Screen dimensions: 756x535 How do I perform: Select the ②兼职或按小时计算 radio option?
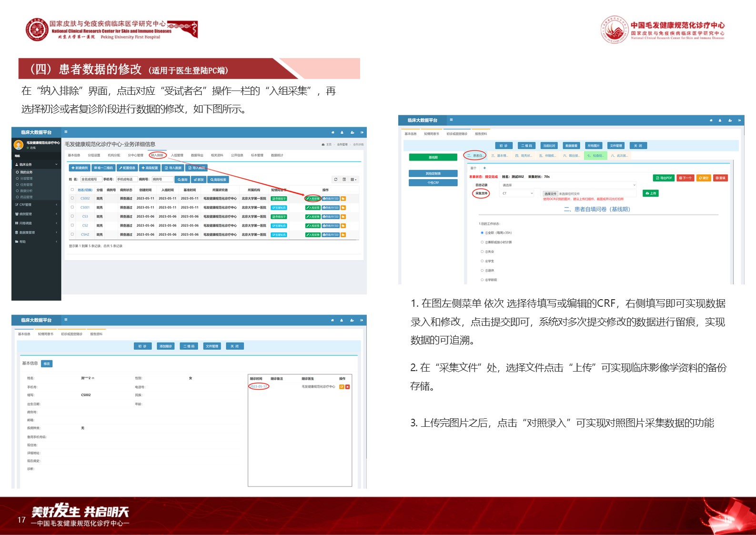pyautogui.click(x=482, y=242)
